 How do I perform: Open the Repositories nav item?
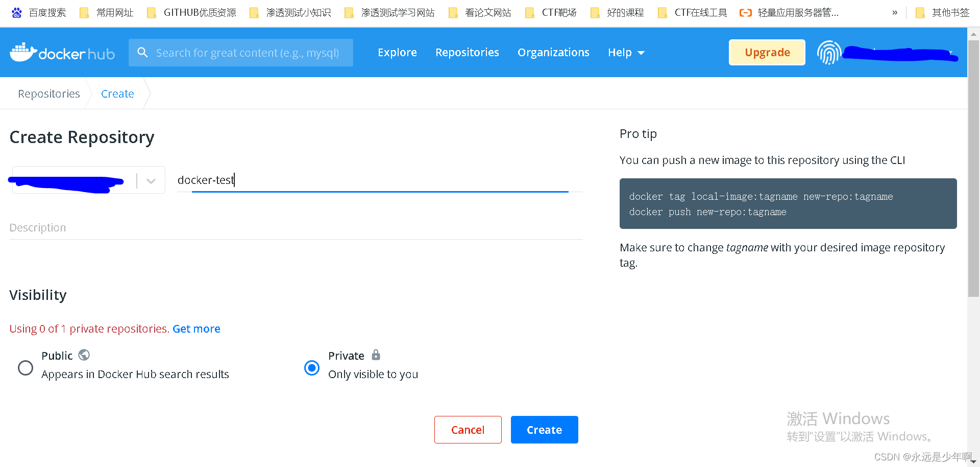tap(467, 53)
